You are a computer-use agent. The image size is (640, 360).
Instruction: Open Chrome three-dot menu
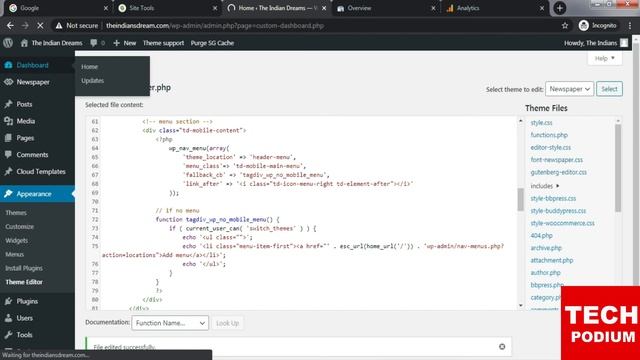click(x=630, y=26)
